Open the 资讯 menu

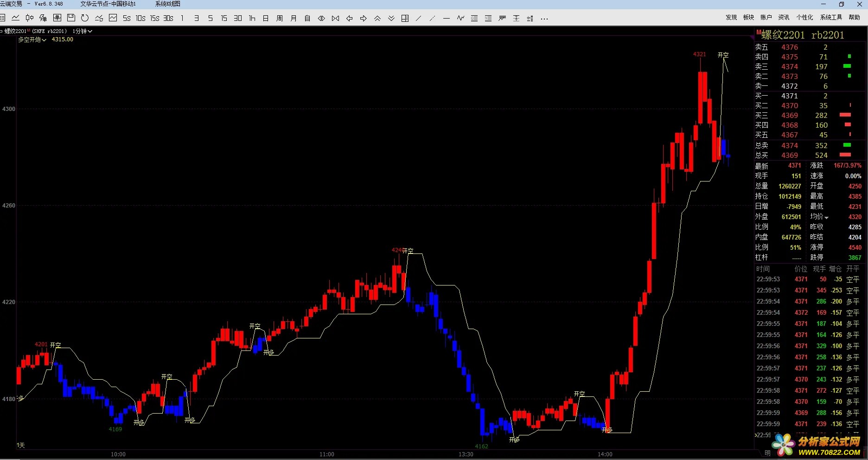[x=784, y=17]
